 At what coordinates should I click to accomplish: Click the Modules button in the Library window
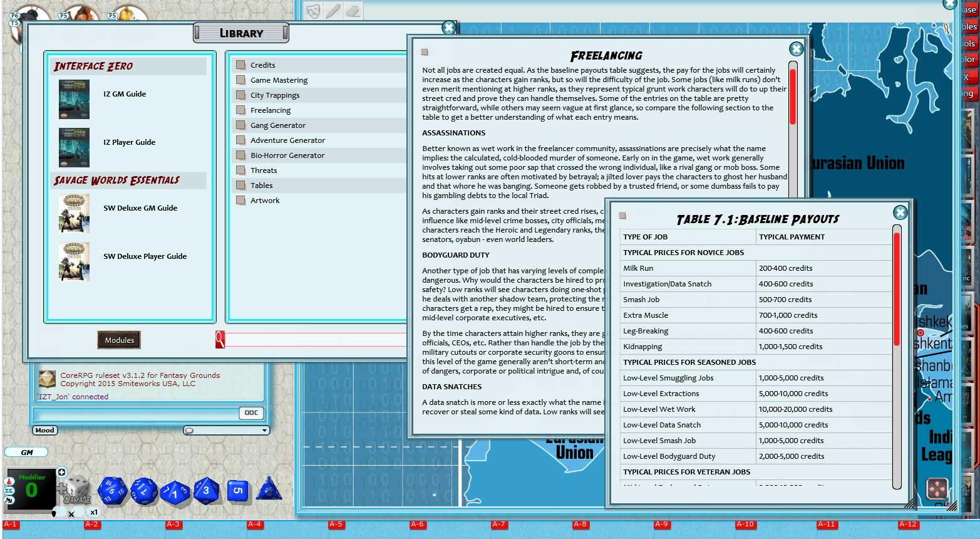click(118, 339)
